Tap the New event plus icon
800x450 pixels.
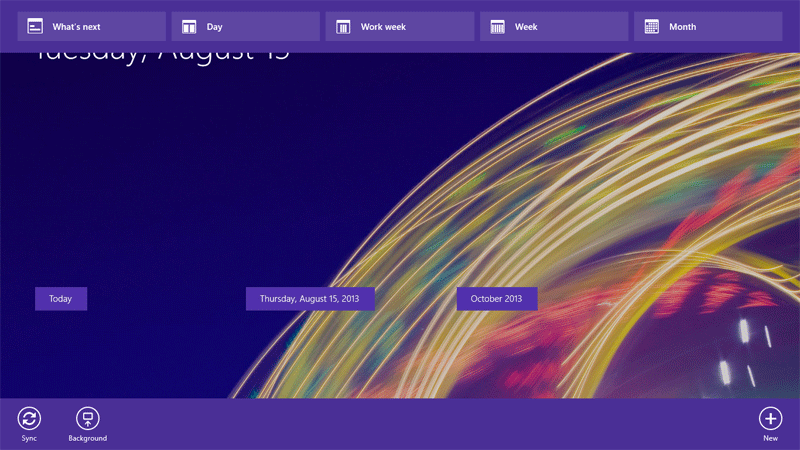770,419
